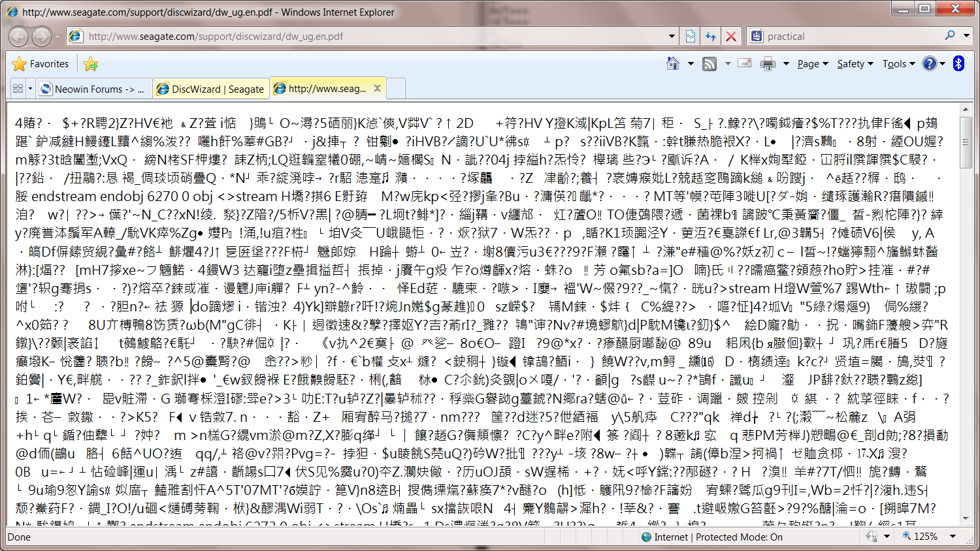This screenshot has width=980, height=551.
Task: Click the search provider icon beside 'practical'
Action: click(757, 37)
